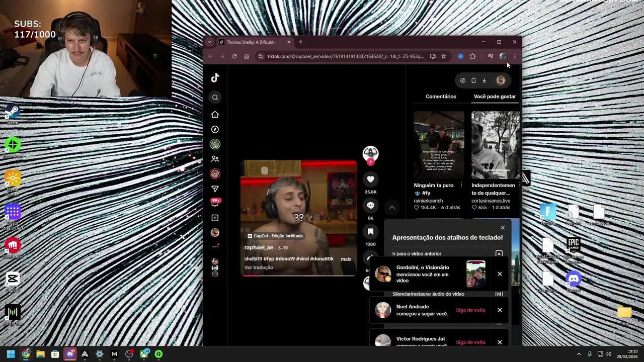Click the download icon in top pill

(x=484, y=80)
